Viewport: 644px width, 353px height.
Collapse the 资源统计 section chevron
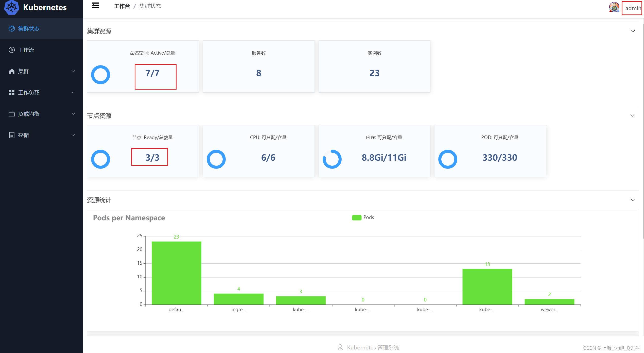tap(633, 200)
